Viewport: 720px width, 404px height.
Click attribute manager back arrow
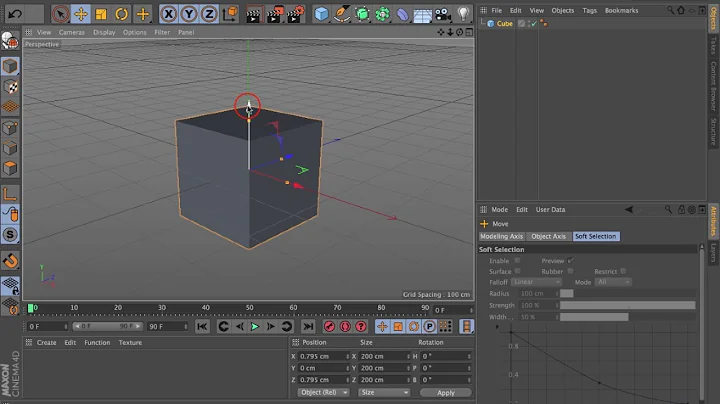tap(629, 209)
